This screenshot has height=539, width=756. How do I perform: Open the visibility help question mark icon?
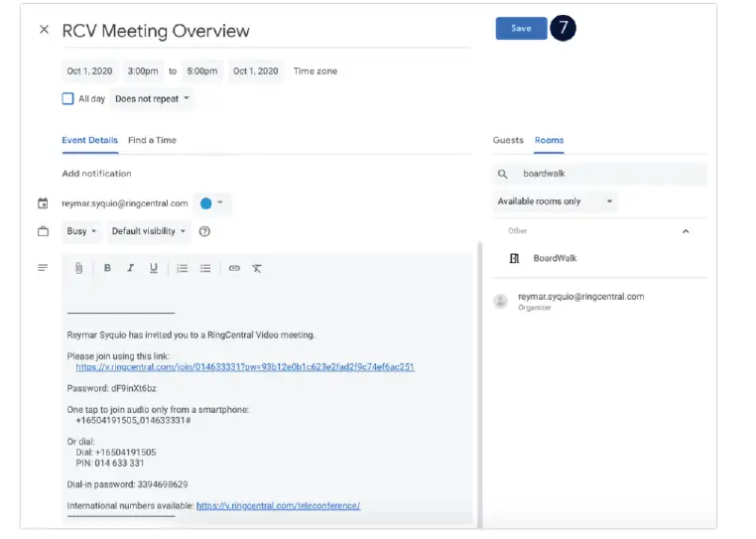(x=204, y=231)
